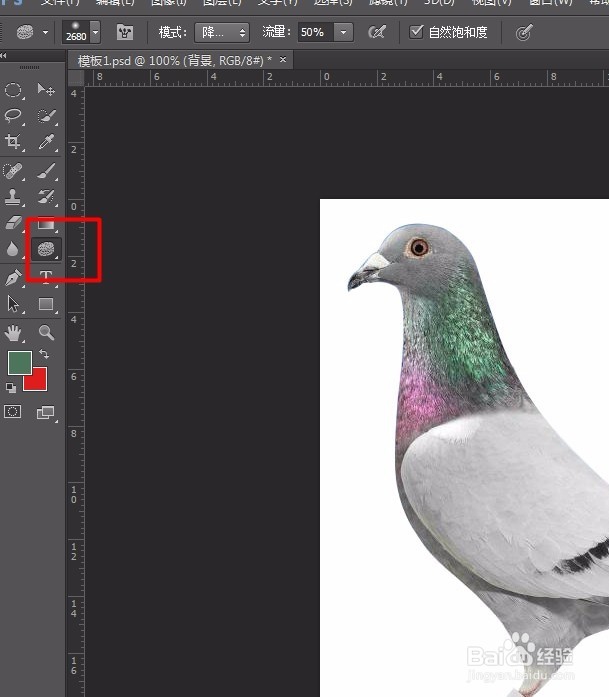Open the 流量 slider dropdown arrow
The height and width of the screenshot is (697, 609).
point(343,32)
